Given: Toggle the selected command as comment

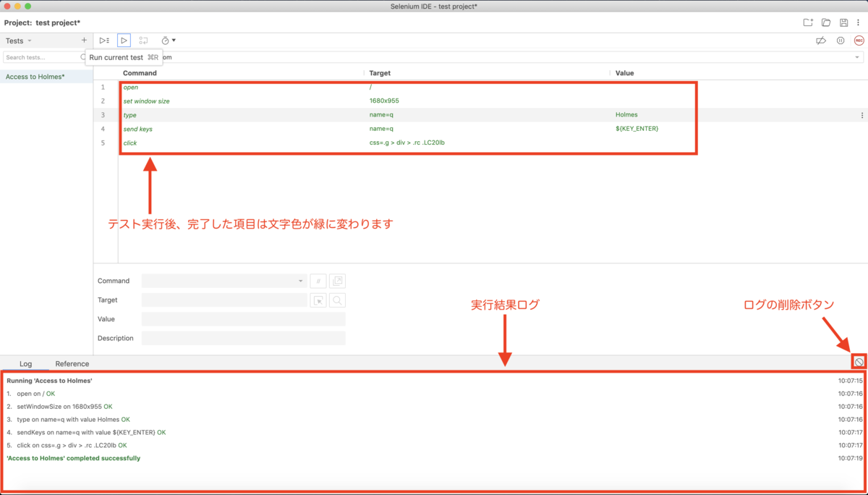Looking at the screenshot, I should [318, 281].
